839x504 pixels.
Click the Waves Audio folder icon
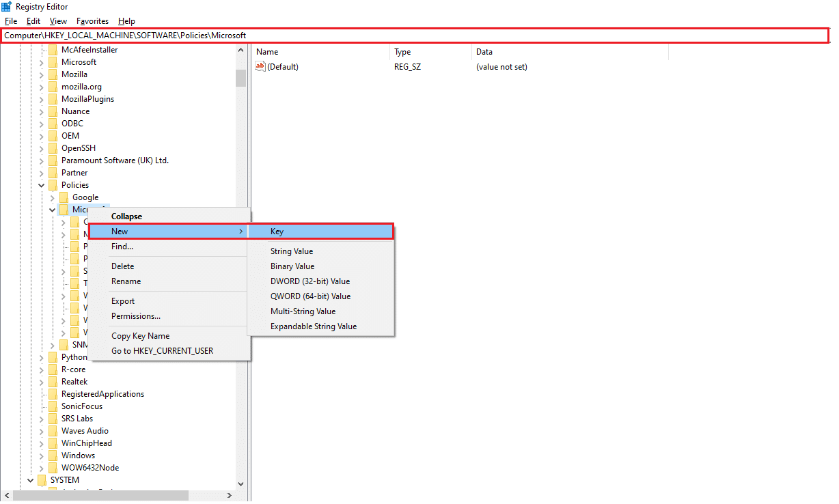click(x=53, y=431)
